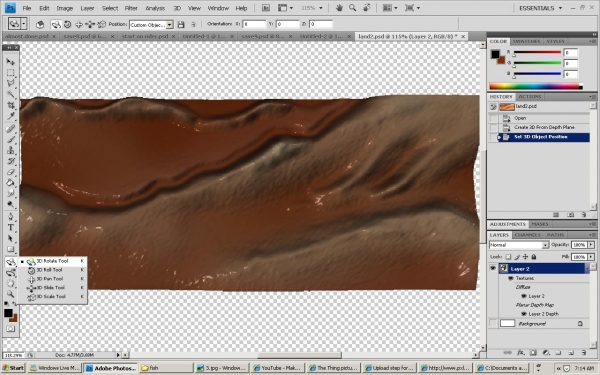Switch to the almost done.psd tab
This screenshot has height=375, width=600.
pos(26,36)
